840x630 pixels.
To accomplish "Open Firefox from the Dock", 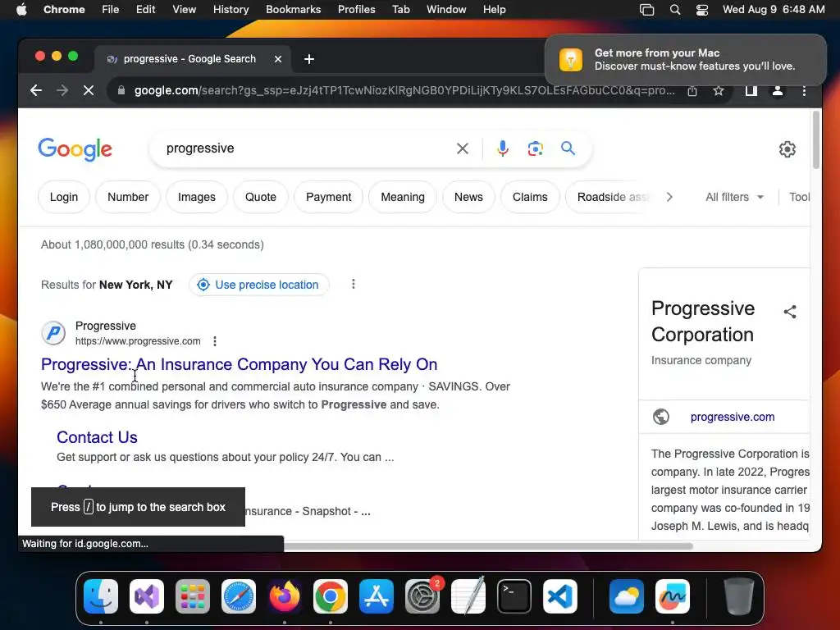I will click(x=285, y=596).
